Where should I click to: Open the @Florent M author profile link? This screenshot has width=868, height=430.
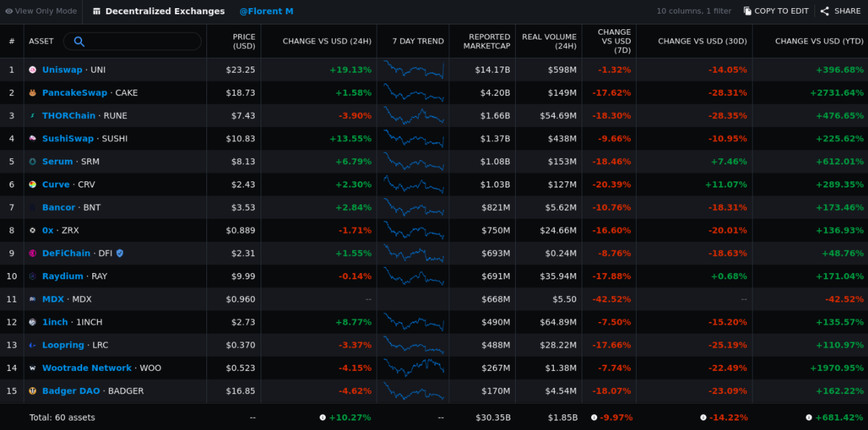(x=266, y=12)
